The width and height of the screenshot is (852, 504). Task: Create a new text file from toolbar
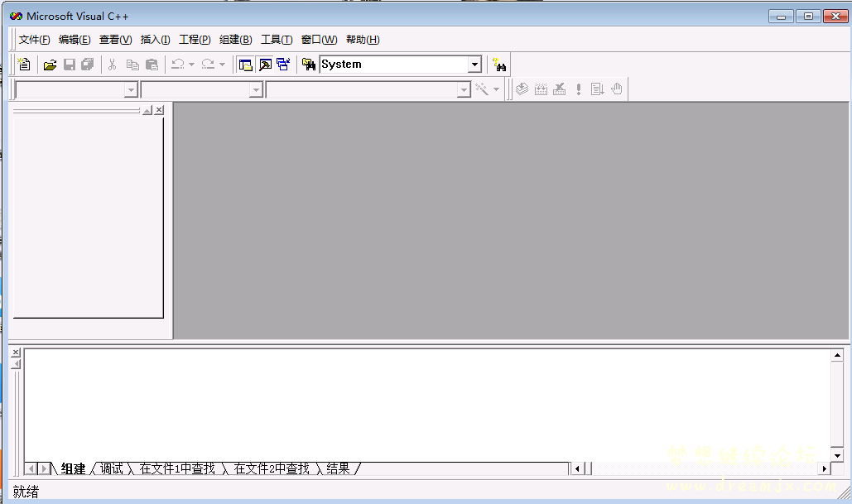[x=24, y=65]
